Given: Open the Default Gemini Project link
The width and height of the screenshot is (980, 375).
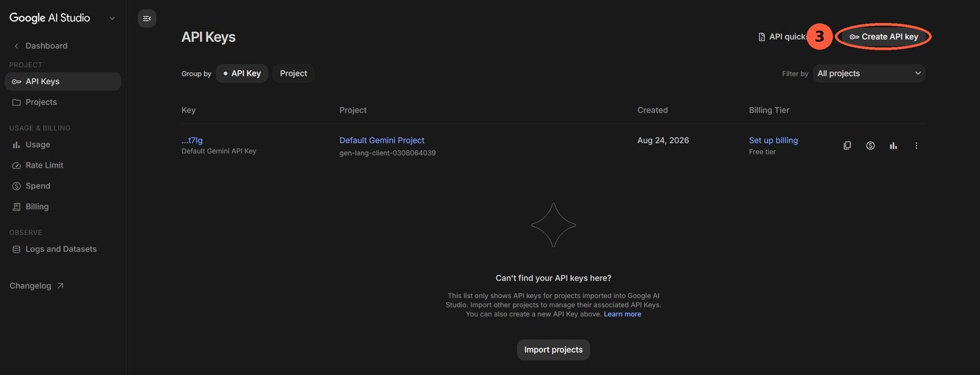Looking at the screenshot, I should (381, 140).
